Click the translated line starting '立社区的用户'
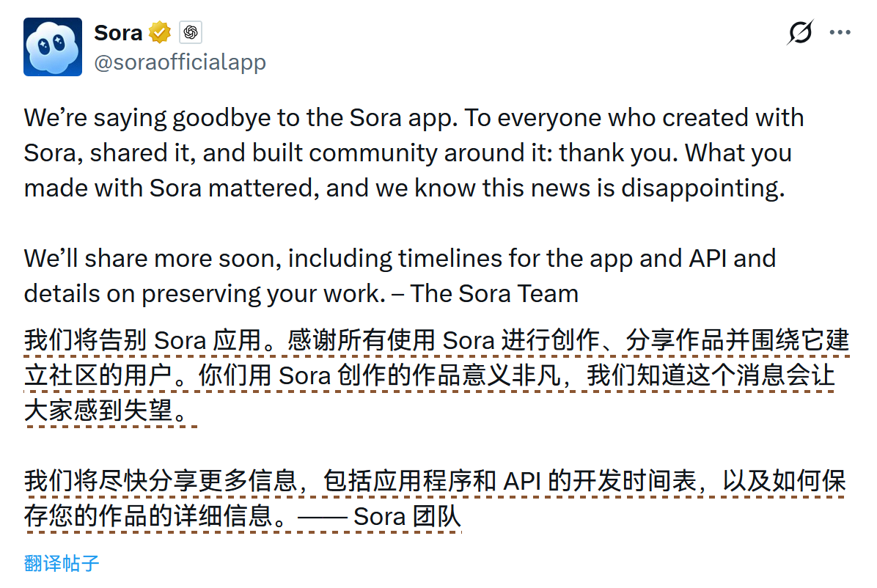Viewport: 877px width, 588px height. (x=429, y=375)
